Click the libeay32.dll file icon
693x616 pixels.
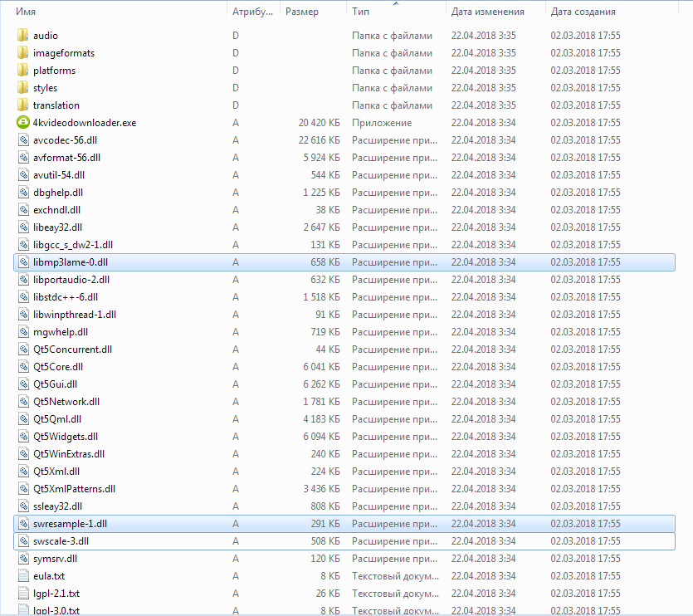tap(23, 227)
